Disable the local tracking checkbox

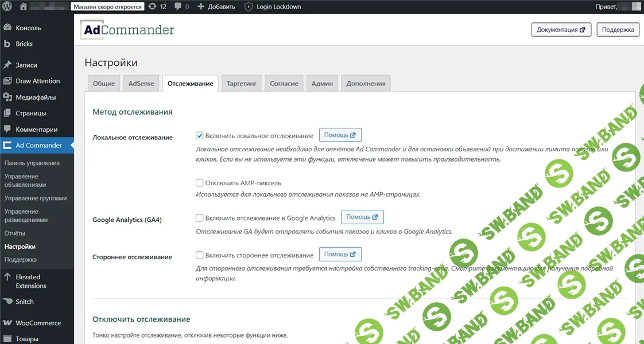pyautogui.click(x=200, y=136)
